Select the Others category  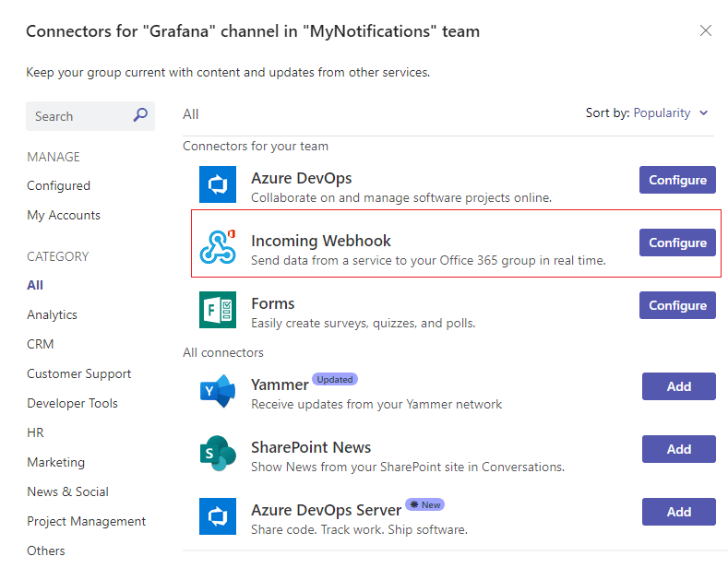pos(46,550)
